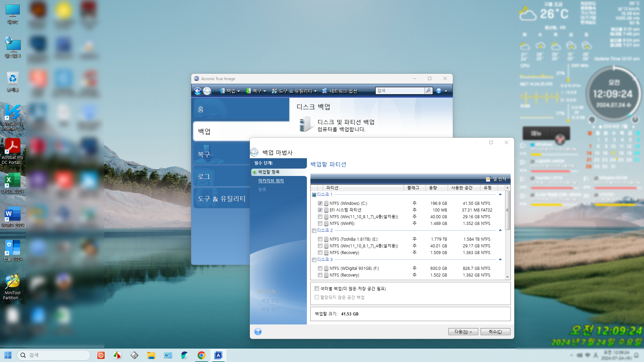Click the magnifier search button
This screenshot has height=362, width=644.
pos(428,90)
